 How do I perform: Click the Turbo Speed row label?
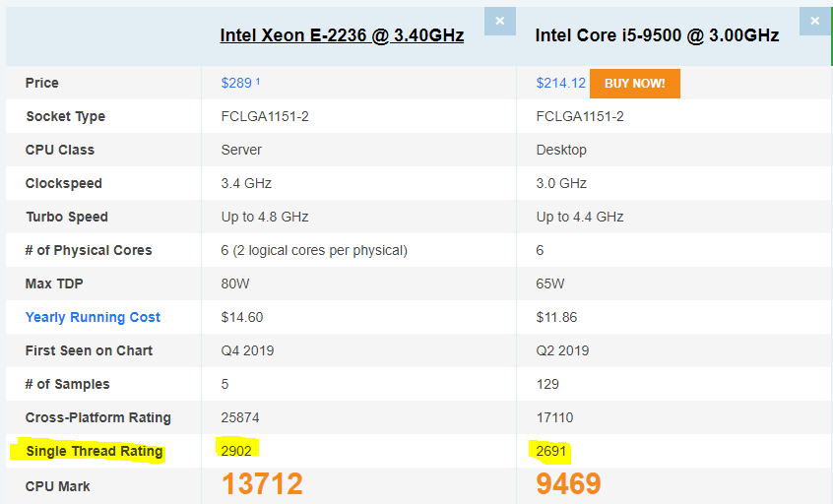pyautogui.click(x=67, y=217)
